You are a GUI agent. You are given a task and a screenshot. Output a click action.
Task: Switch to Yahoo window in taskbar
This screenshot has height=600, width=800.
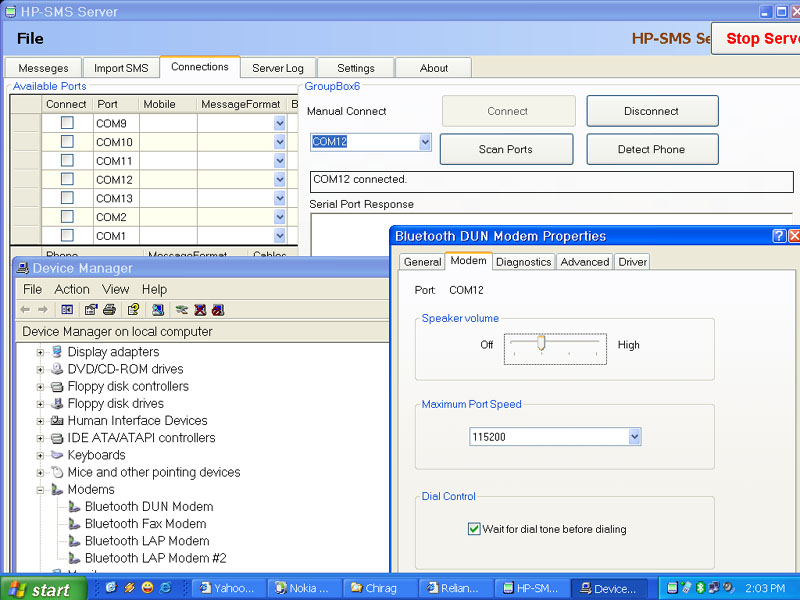[229, 588]
